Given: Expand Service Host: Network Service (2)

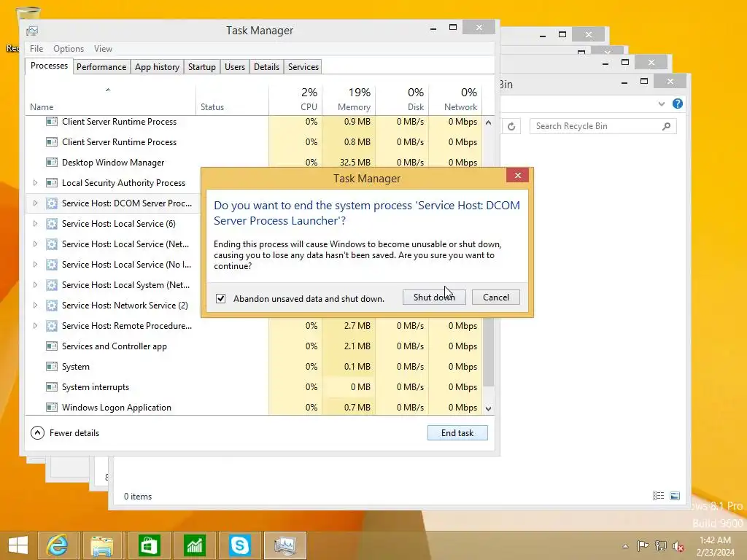Looking at the screenshot, I should [35, 306].
